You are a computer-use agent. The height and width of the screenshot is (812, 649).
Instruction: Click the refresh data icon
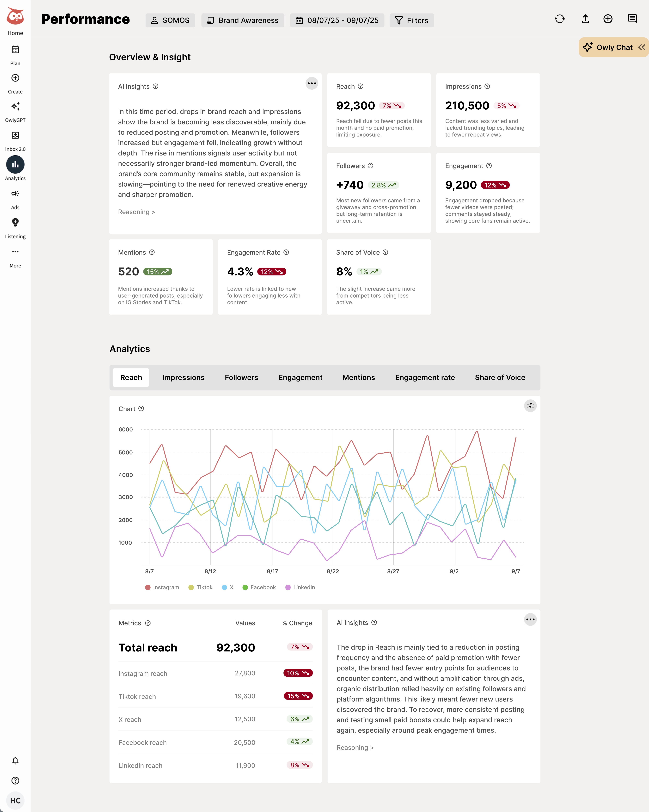pyautogui.click(x=559, y=19)
